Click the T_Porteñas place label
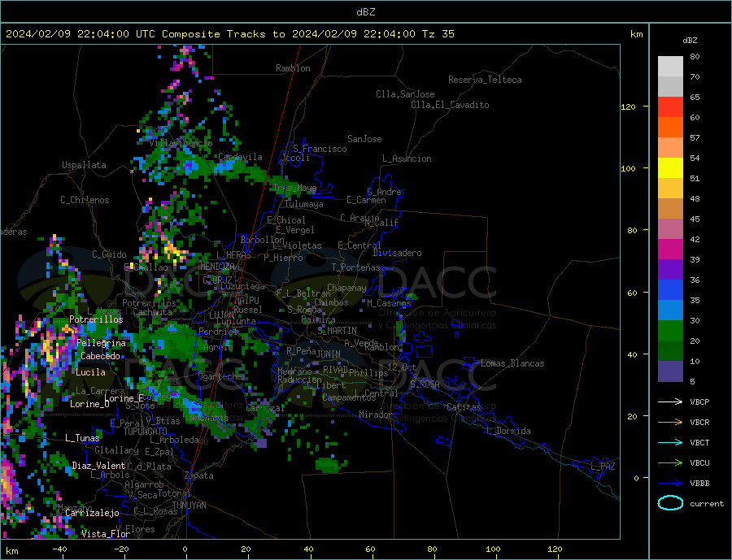Image resolution: width=732 pixels, height=560 pixels. pyautogui.click(x=356, y=267)
